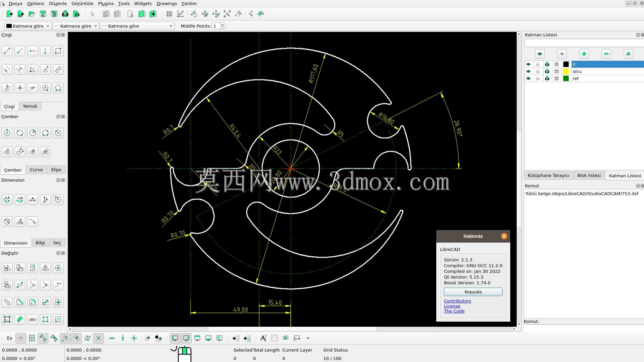Select the angular dimension tool
This screenshot has height=362, width=644.
click(x=20, y=221)
